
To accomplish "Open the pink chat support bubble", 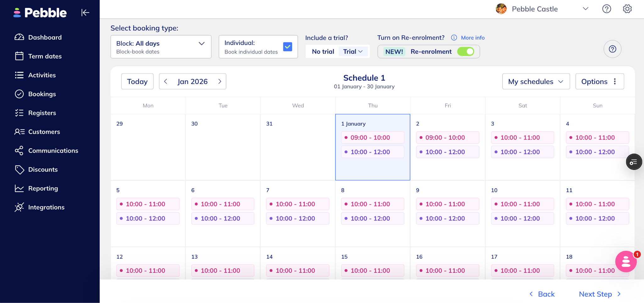I will (626, 261).
